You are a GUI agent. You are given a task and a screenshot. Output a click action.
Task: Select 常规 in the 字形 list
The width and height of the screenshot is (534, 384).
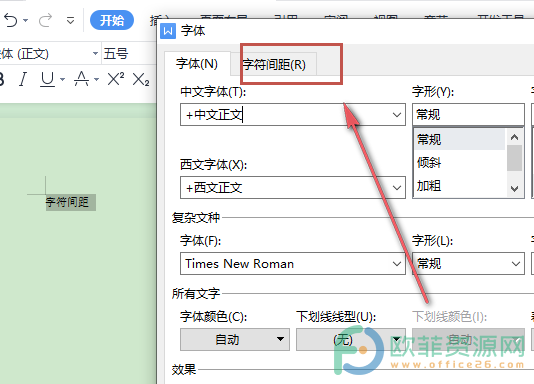tap(459, 139)
